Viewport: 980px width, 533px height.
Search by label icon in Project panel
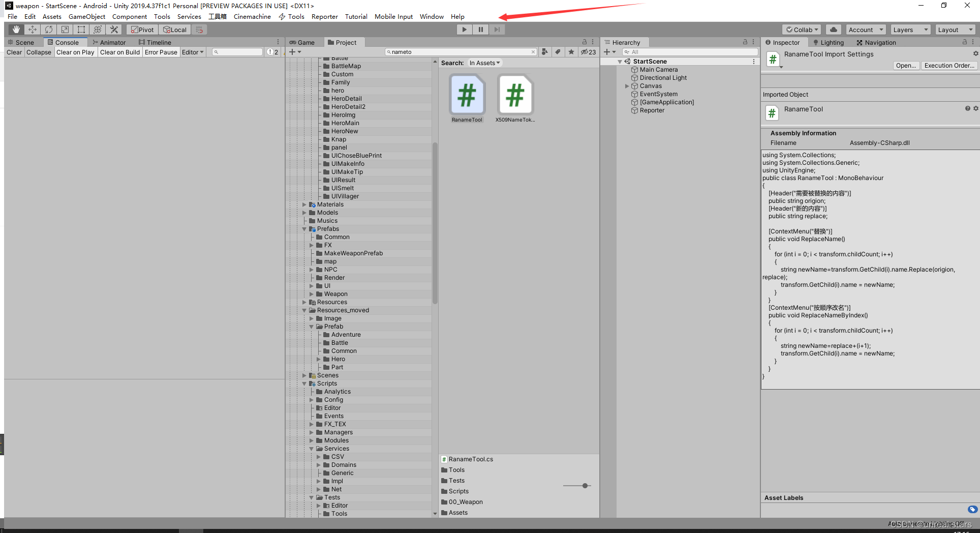tap(558, 52)
